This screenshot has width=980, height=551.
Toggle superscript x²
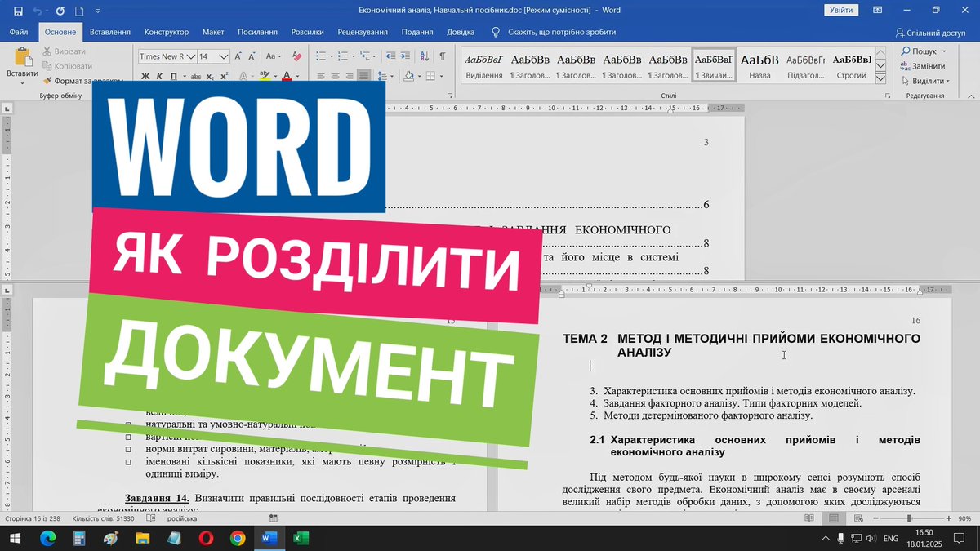click(224, 76)
